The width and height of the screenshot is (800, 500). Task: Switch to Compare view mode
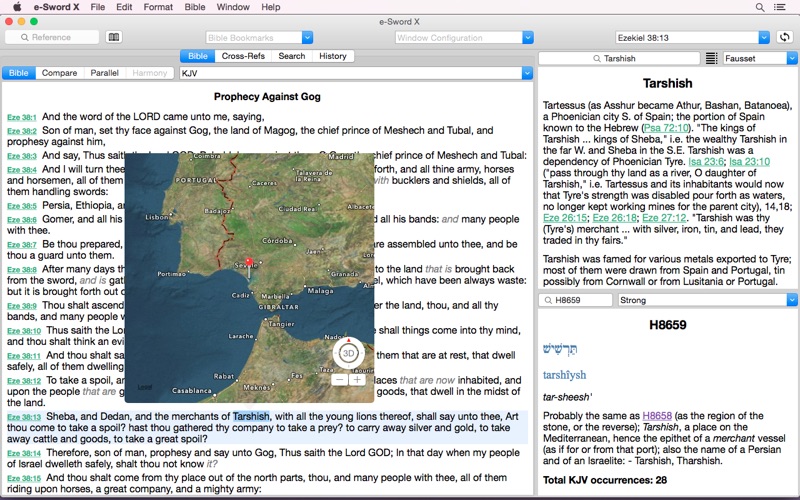(x=59, y=73)
